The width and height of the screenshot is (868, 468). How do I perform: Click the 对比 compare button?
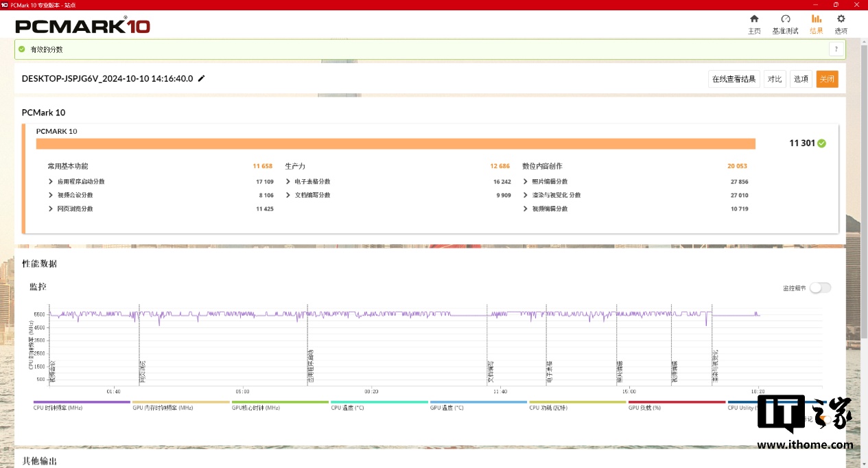pyautogui.click(x=775, y=79)
